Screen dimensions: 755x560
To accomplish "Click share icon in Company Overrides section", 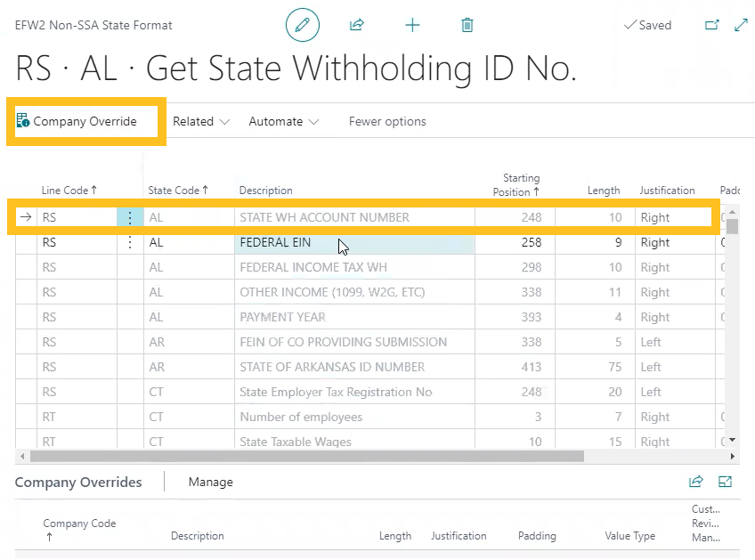I will pyautogui.click(x=696, y=482).
